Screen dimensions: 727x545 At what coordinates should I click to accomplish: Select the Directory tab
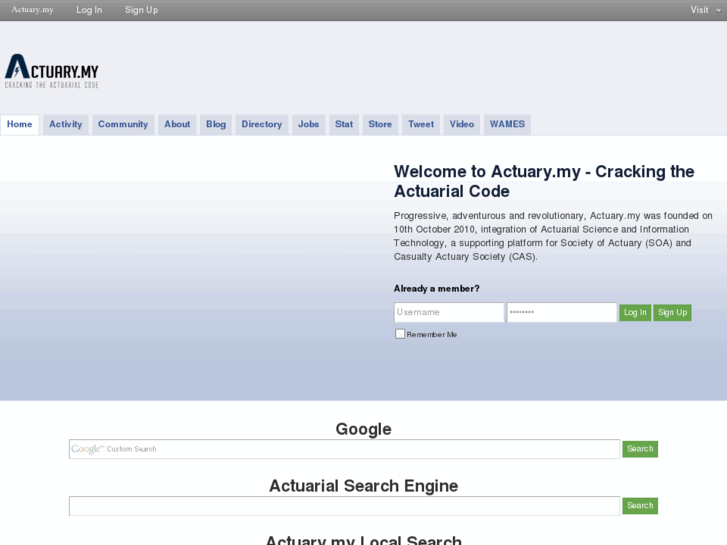click(x=262, y=124)
